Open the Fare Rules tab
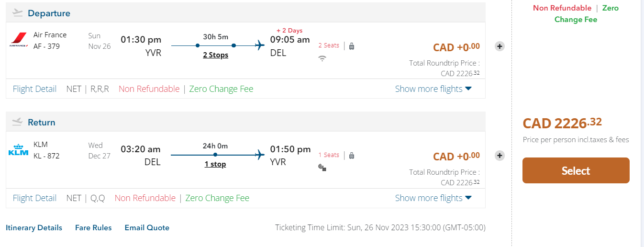 (x=93, y=228)
